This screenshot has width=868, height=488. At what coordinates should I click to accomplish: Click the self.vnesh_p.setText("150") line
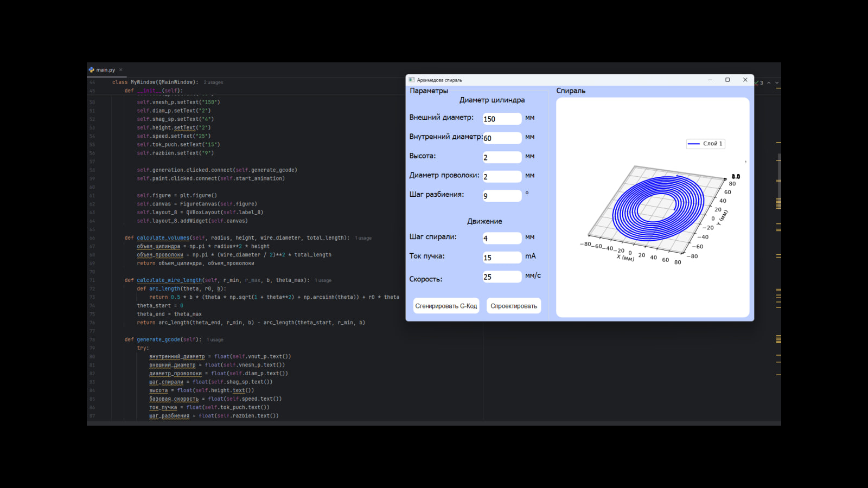pos(178,102)
